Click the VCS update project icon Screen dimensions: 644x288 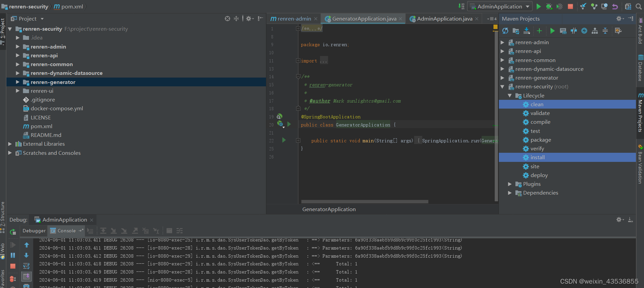[583, 6]
